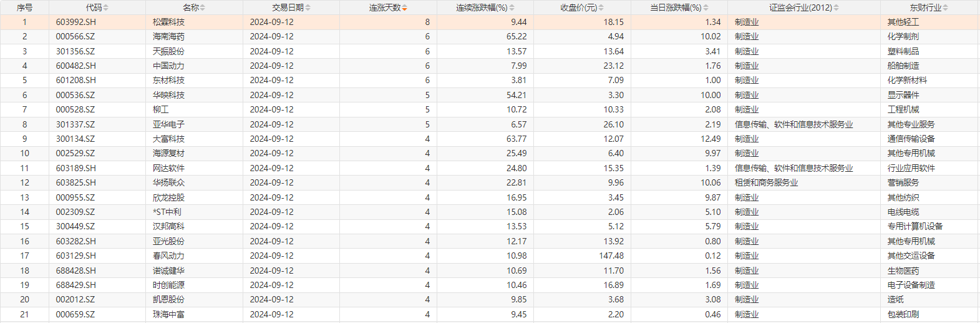Open stock name 天振股份
Image resolution: width=980 pixels, height=323 pixels.
click(168, 51)
